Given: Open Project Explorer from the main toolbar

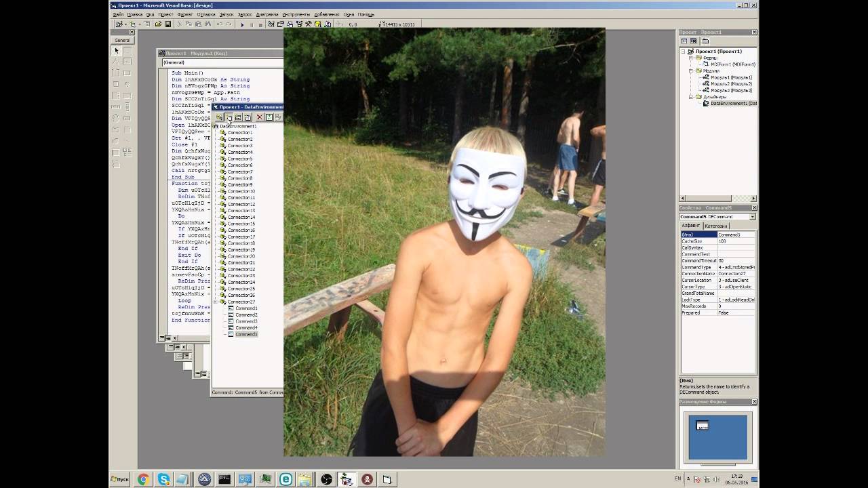Looking at the screenshot, I should tap(272, 24).
